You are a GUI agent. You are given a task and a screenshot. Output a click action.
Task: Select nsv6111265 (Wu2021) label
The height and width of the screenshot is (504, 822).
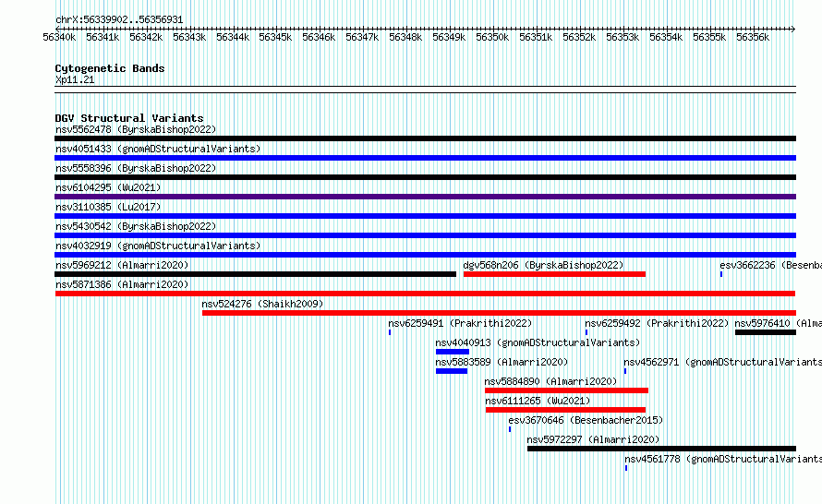point(538,401)
